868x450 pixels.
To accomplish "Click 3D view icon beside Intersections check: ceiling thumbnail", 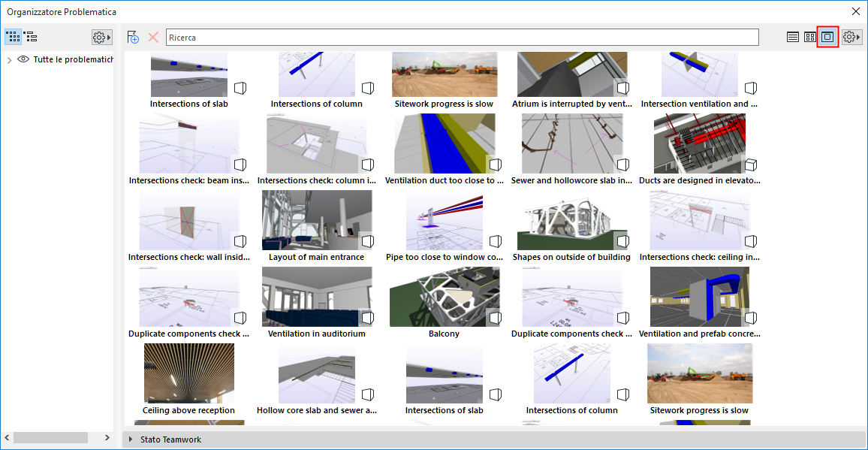I will (751, 241).
